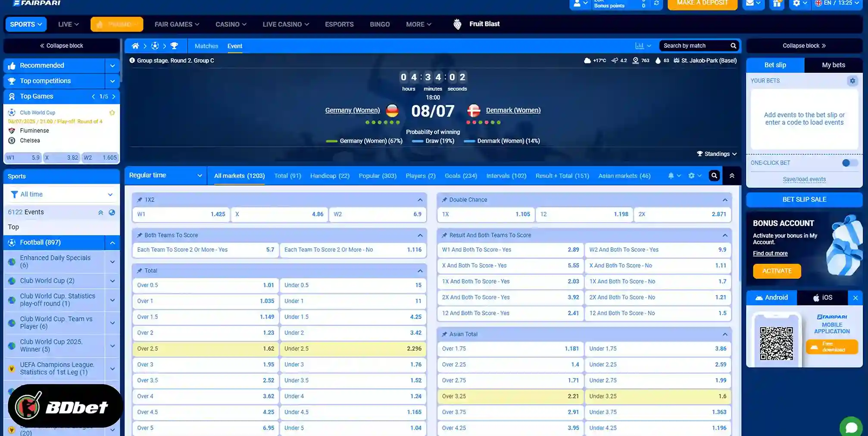This screenshot has height=436, width=868.
Task: Open the statistics chart icon dropdown
Action: click(643, 46)
